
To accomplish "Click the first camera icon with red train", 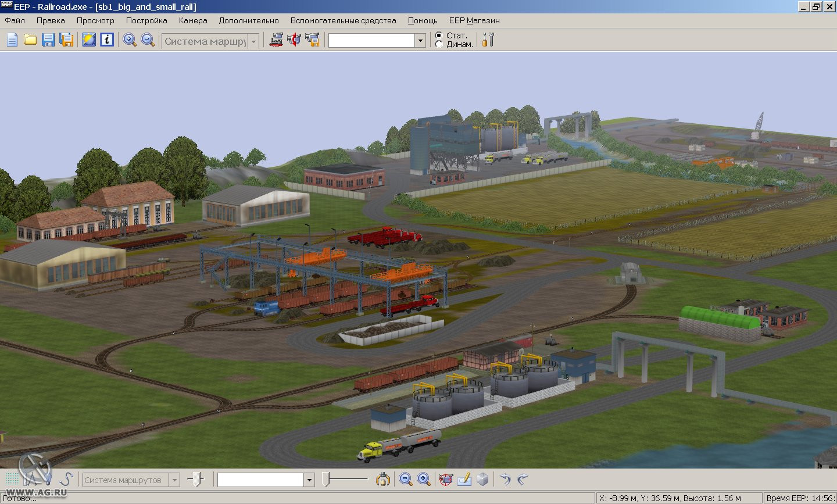I will point(276,40).
